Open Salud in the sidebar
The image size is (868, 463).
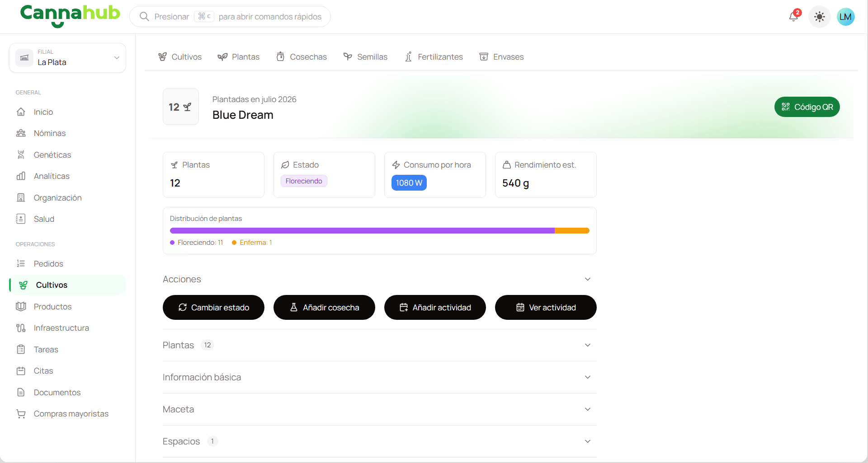tap(68, 219)
